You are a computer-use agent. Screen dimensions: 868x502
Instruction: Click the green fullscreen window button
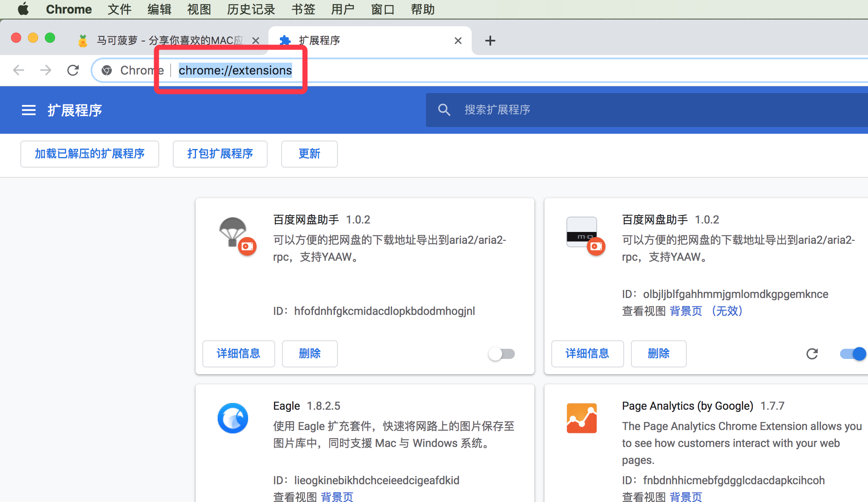point(50,38)
